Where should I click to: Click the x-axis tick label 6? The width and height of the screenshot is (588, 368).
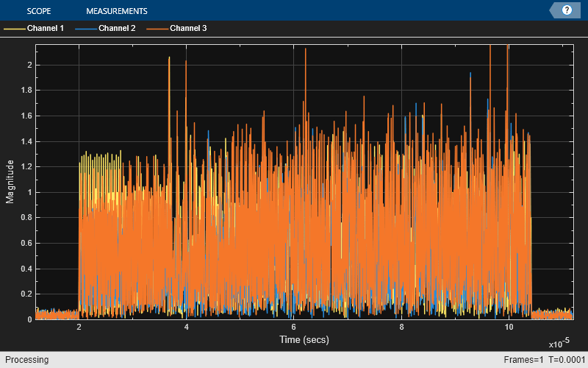pos(293,327)
